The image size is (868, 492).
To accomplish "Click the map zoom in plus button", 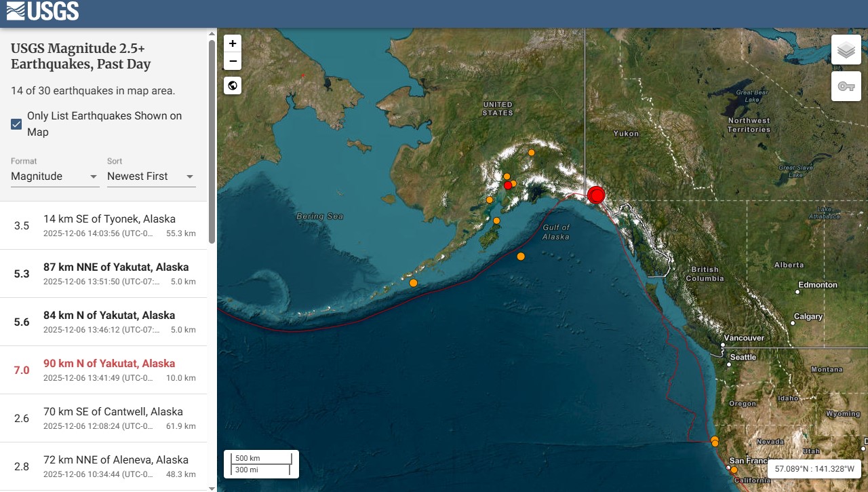I will [233, 43].
